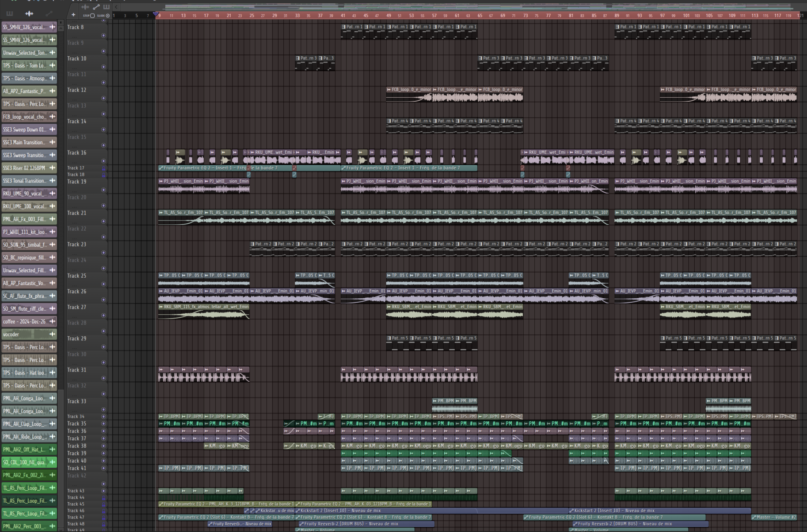Show audio clips in the picker panel
807x532 pixels.
point(29,14)
